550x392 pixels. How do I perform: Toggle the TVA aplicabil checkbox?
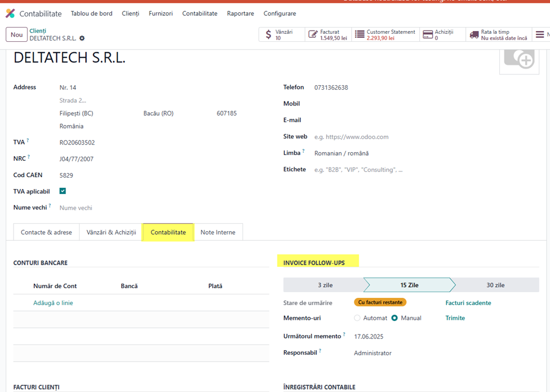point(63,191)
